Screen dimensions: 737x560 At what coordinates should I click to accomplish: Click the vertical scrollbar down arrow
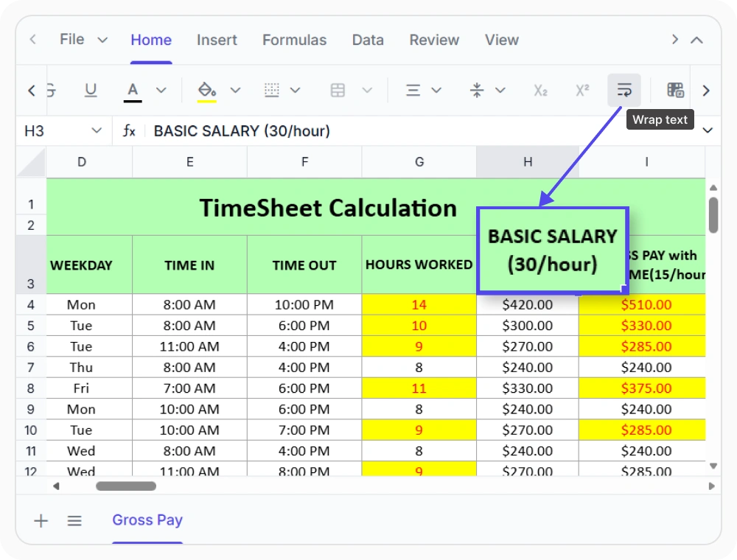pos(713,466)
